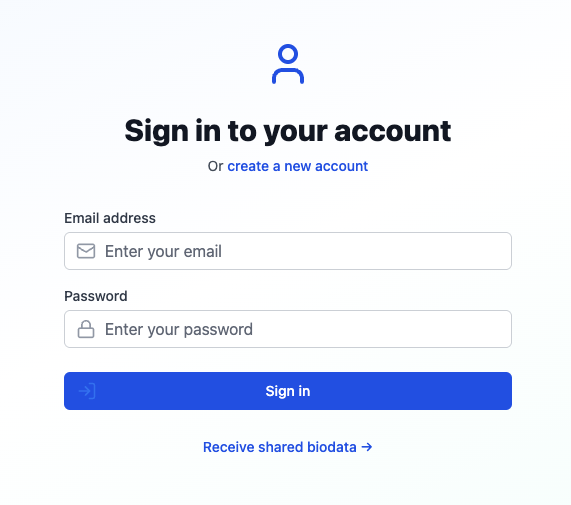571x505 pixels.
Task: Focus the Email address input field
Action: coord(288,251)
